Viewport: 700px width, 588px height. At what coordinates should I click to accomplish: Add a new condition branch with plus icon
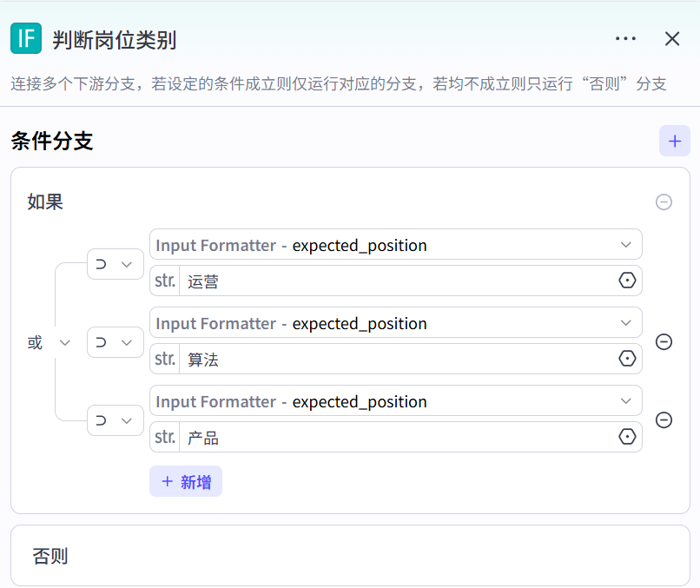(x=675, y=141)
